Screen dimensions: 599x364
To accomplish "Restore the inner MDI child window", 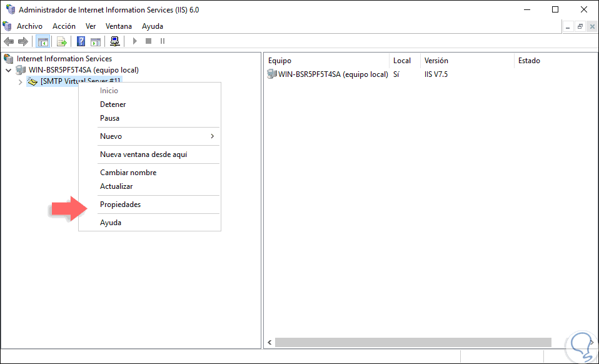I will point(580,27).
